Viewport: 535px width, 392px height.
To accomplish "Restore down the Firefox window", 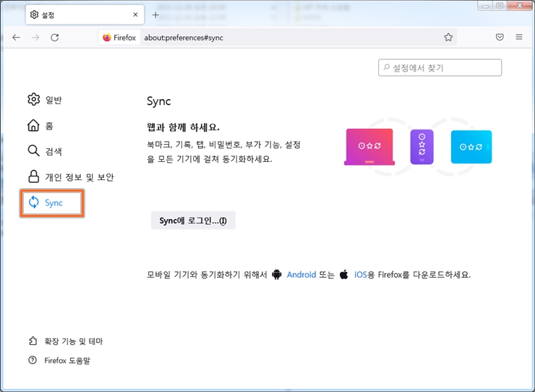I will [x=500, y=6].
